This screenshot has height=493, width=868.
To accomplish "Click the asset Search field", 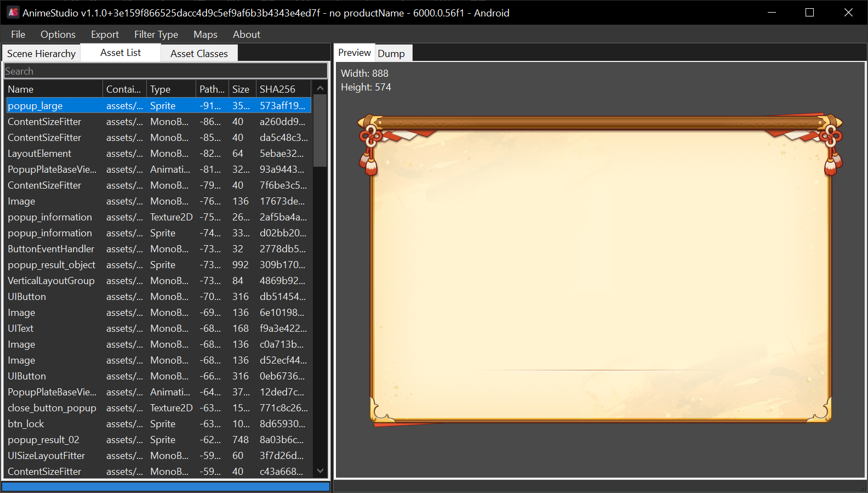I will [x=165, y=71].
